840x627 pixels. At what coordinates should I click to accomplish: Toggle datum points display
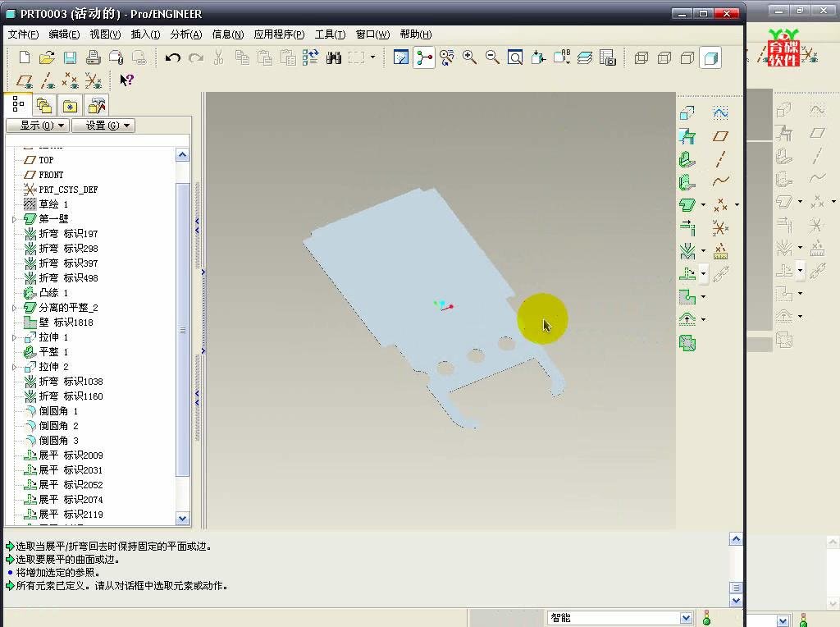coord(71,81)
